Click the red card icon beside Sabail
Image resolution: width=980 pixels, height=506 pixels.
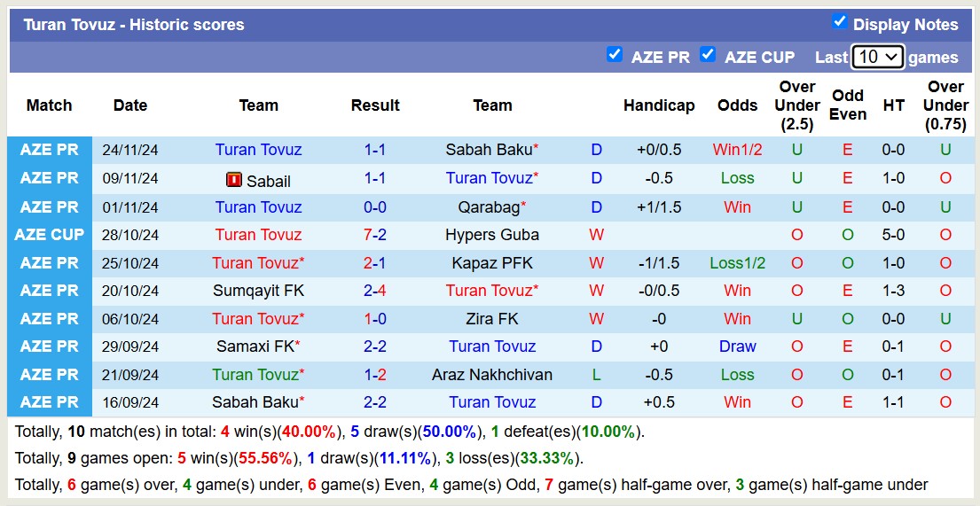(234, 180)
